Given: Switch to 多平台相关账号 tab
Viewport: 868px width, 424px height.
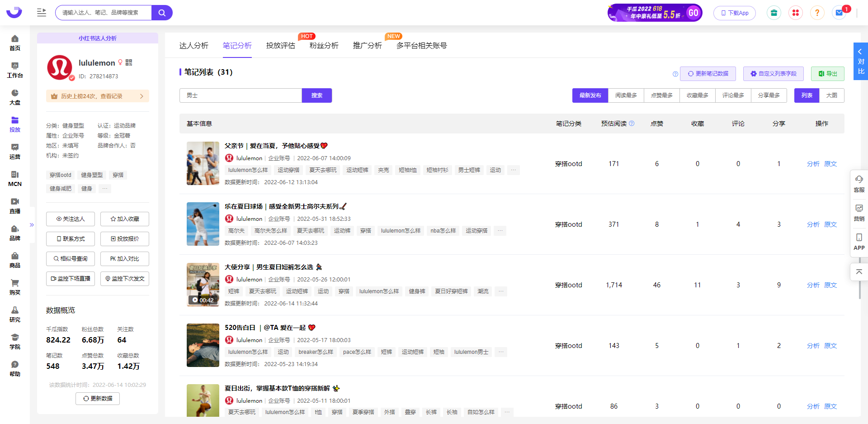Looking at the screenshot, I should click(x=421, y=46).
